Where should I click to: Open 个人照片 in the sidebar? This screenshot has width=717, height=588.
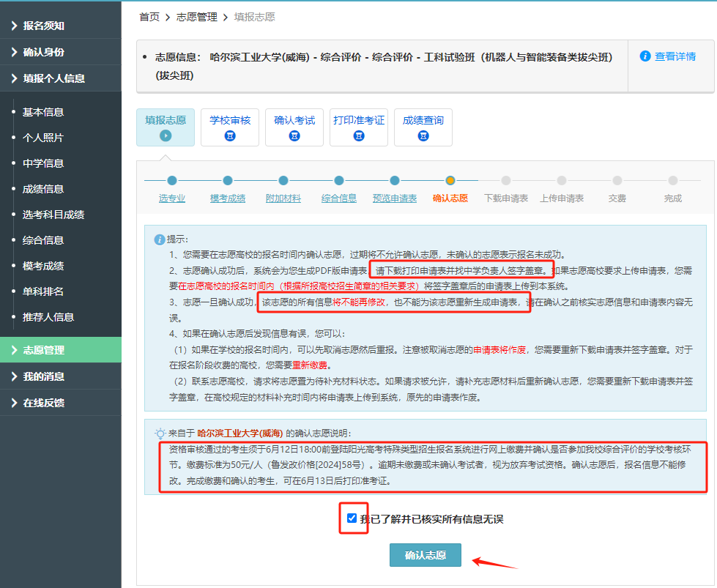[43, 138]
